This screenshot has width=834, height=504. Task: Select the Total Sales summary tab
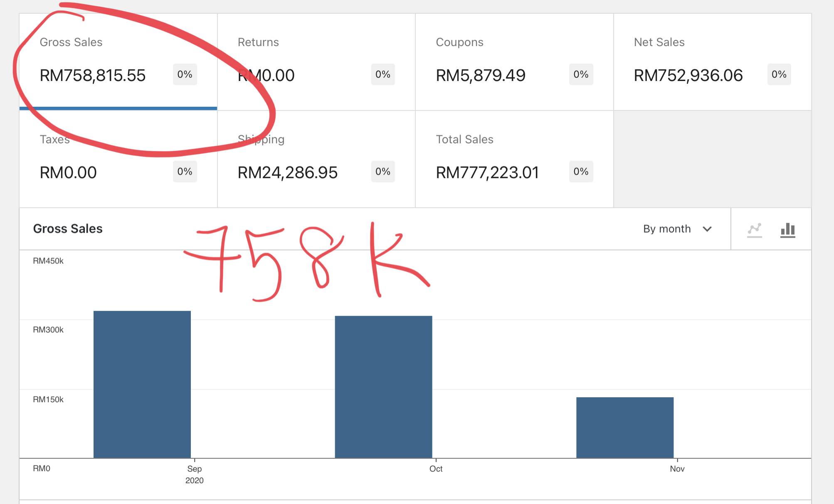[x=514, y=159]
